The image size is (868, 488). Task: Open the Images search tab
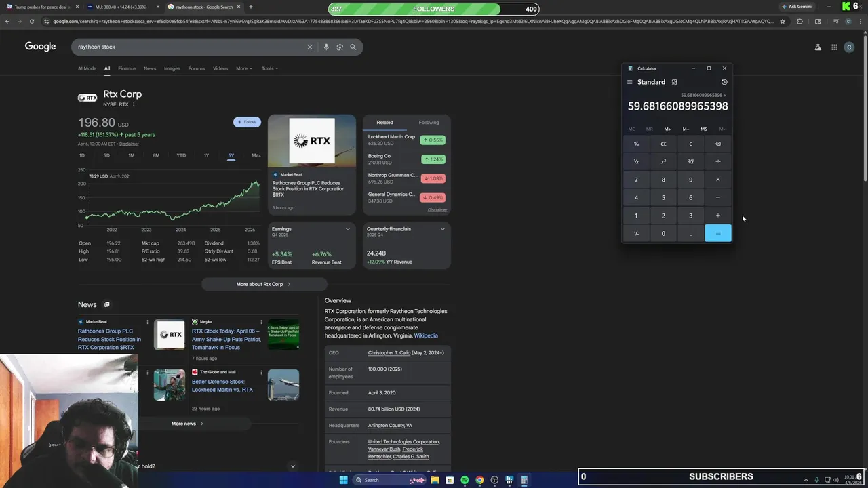point(172,68)
